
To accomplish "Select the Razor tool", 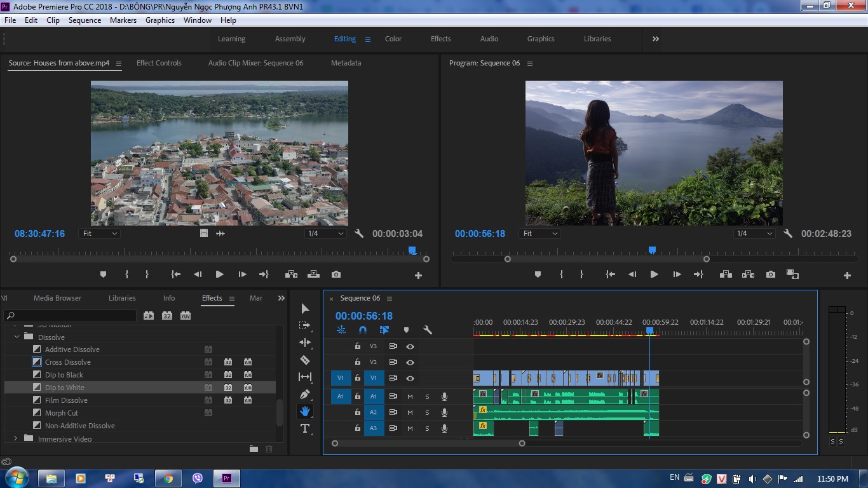I will (x=305, y=360).
